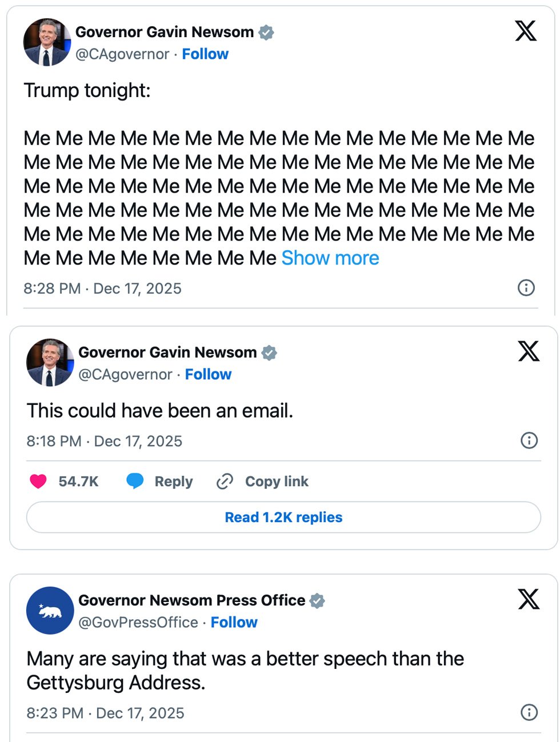
Task: Open the California bear Press Office avatar
Action: (50, 611)
